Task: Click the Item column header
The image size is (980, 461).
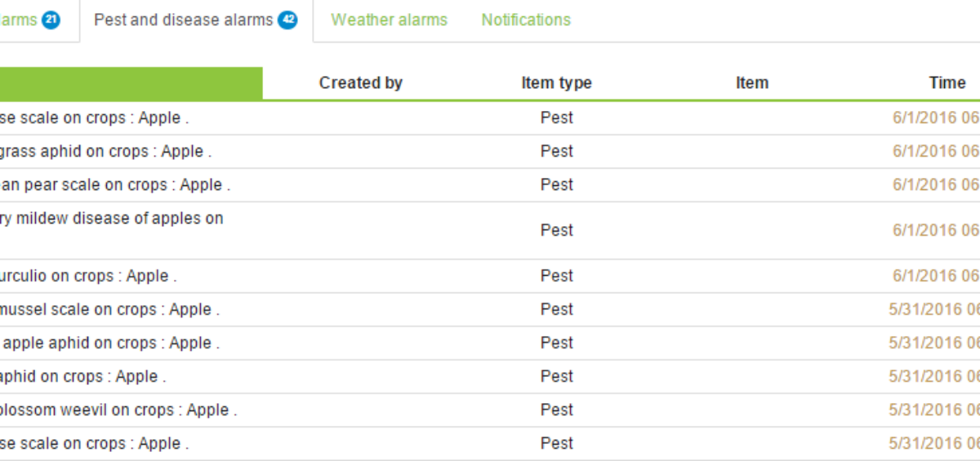Action: (752, 82)
